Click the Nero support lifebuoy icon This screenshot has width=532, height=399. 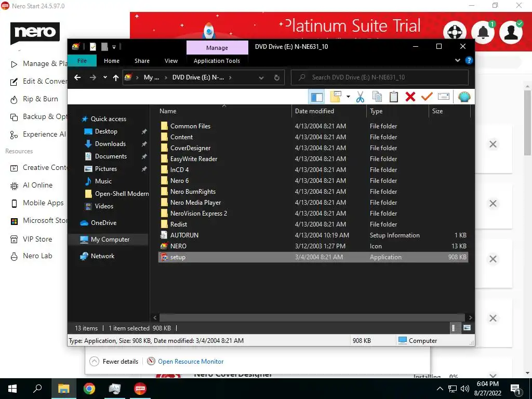click(455, 32)
